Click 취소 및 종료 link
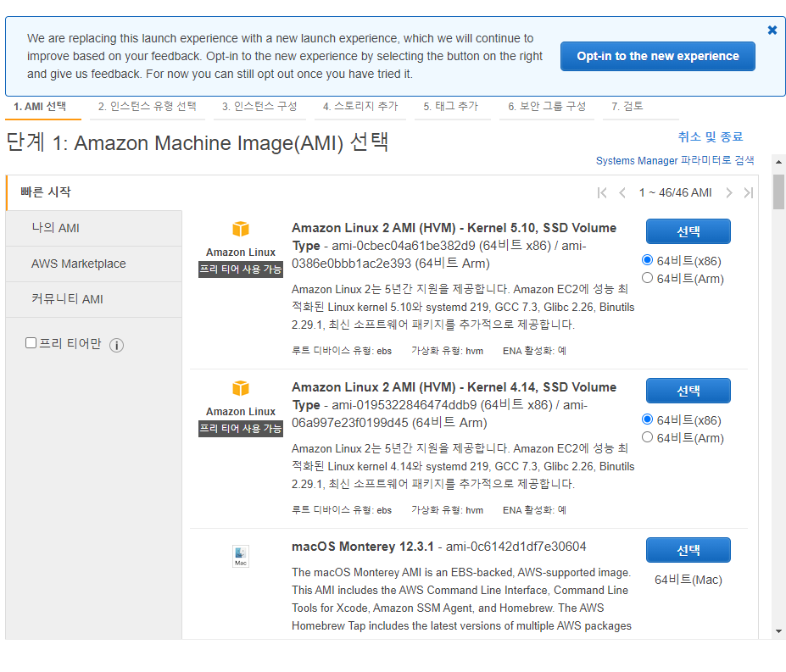786x672 pixels. [x=710, y=136]
